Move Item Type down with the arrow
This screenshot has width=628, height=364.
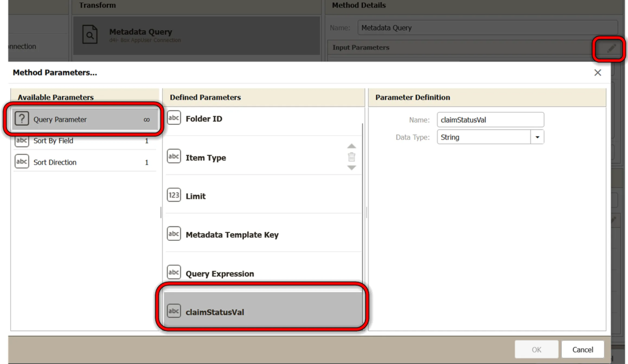pos(352,168)
